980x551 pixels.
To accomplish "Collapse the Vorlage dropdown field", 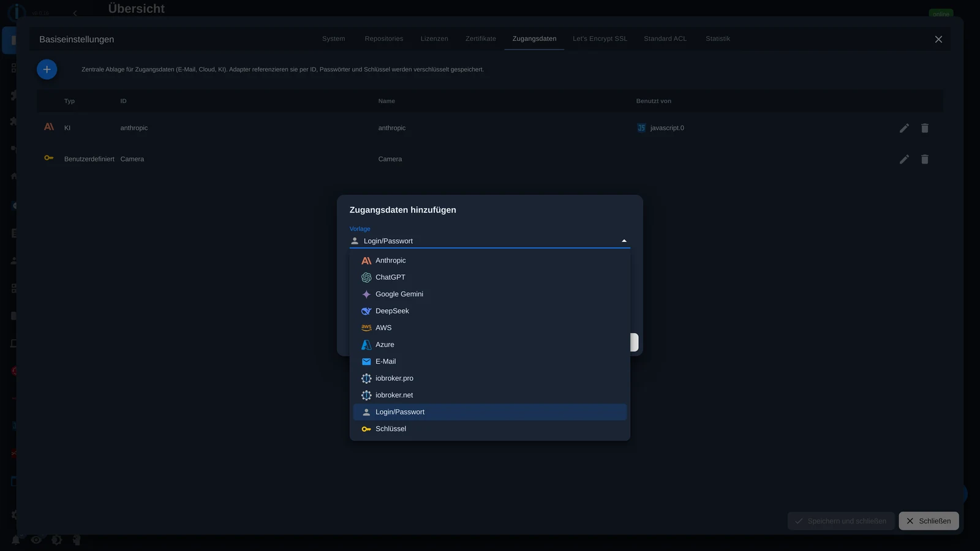I will 489,241.
